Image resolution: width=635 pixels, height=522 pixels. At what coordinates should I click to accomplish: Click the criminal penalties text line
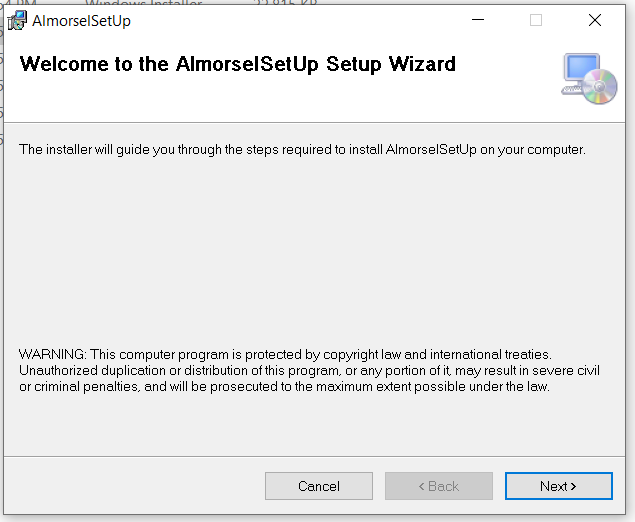click(284, 387)
